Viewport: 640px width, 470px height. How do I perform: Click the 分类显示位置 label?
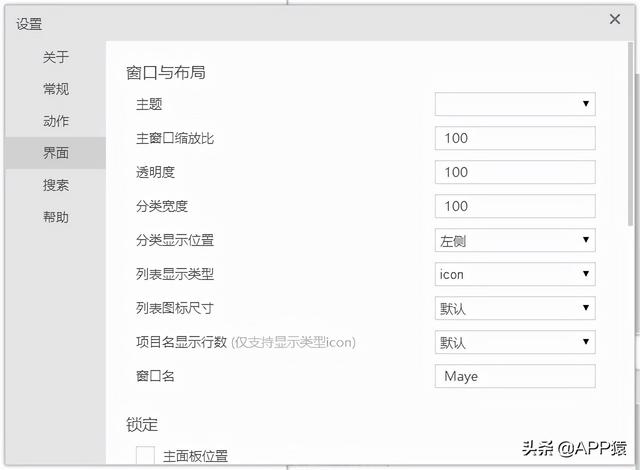[175, 240]
